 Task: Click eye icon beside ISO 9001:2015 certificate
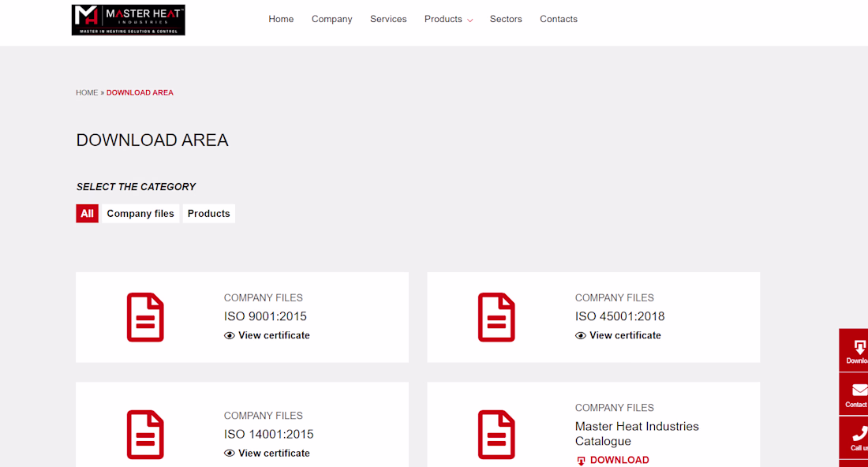coord(229,336)
